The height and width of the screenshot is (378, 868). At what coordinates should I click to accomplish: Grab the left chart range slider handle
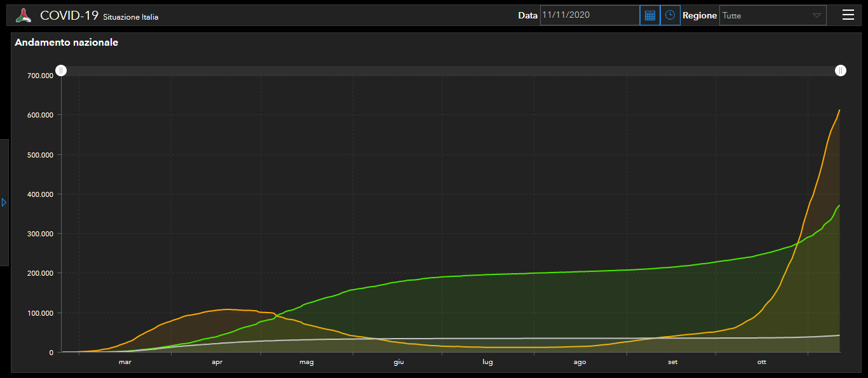pos(61,71)
